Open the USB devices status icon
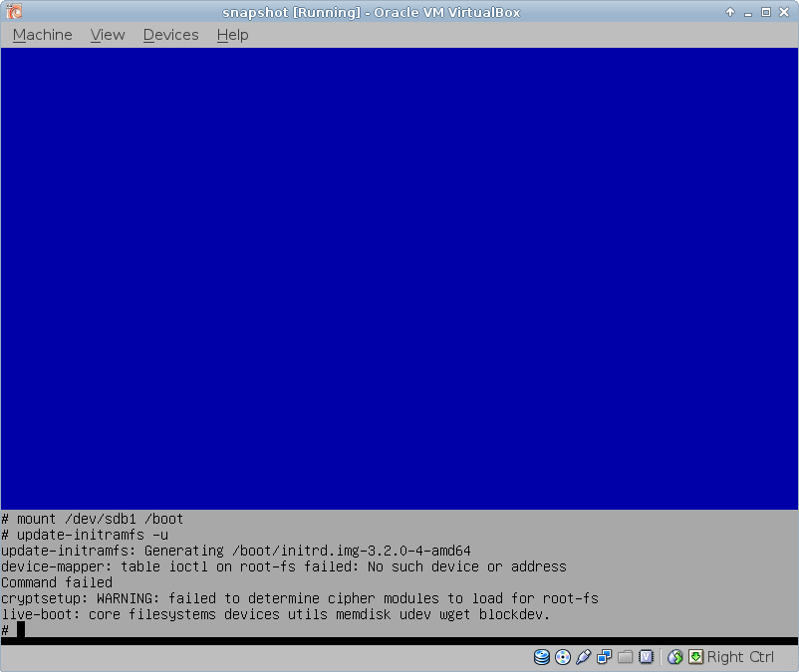The image size is (799, 672). (x=584, y=657)
